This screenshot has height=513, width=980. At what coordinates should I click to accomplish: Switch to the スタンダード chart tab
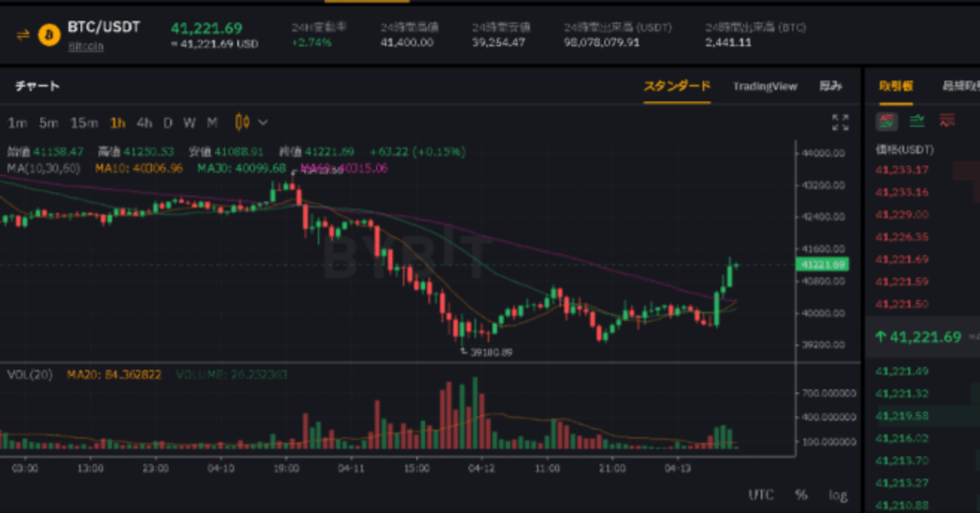[x=677, y=87]
